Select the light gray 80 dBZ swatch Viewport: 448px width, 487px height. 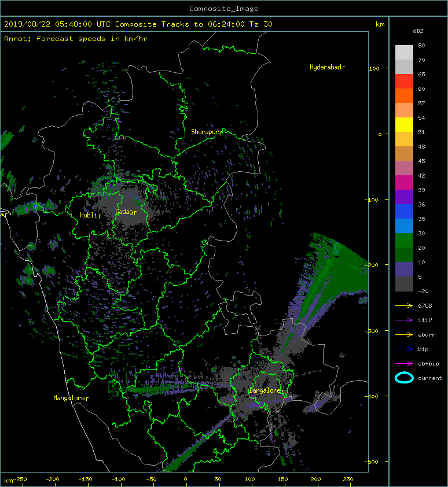404,53
